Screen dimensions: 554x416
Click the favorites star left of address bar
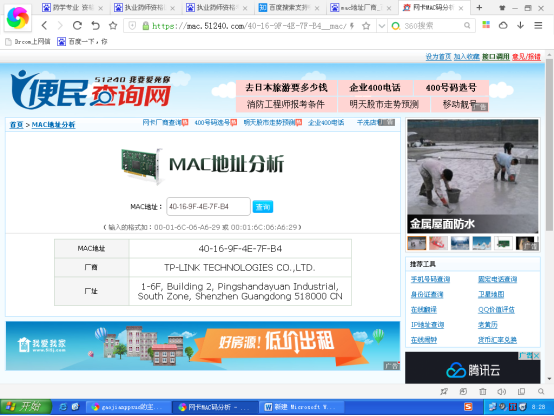[113, 25]
